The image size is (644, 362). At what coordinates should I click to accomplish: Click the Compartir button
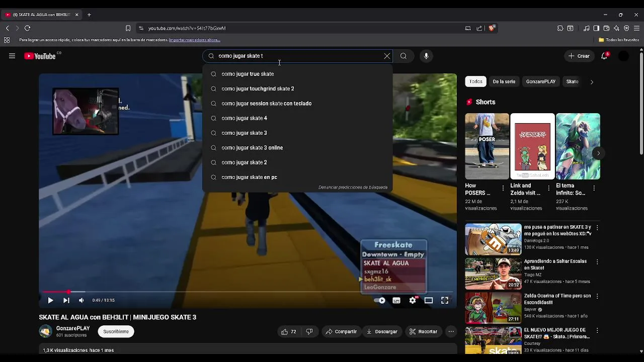(x=341, y=332)
